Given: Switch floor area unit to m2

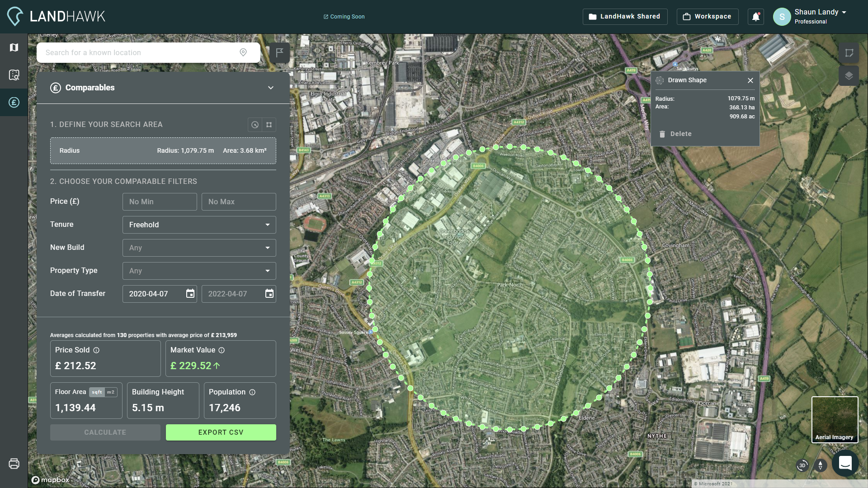Looking at the screenshot, I should [x=111, y=392].
